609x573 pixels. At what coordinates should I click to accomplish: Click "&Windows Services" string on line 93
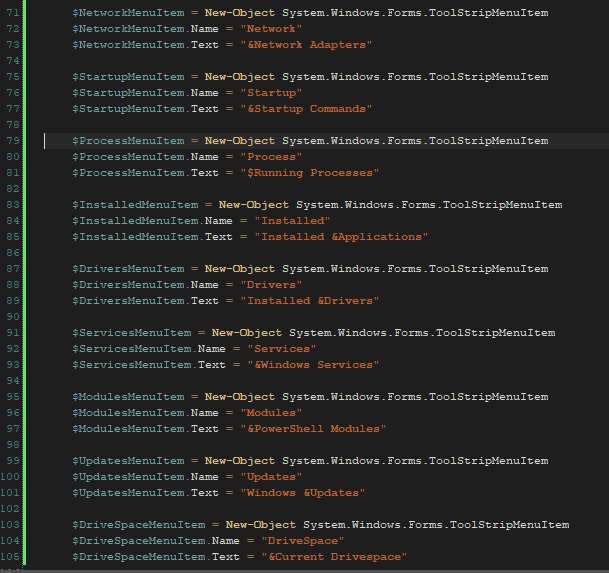click(x=313, y=365)
